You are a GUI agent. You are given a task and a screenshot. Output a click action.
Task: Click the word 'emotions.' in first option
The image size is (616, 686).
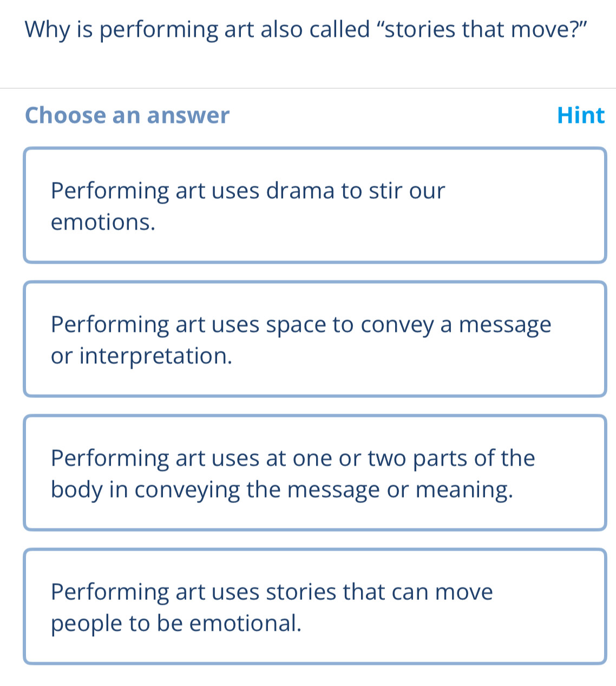tap(103, 222)
